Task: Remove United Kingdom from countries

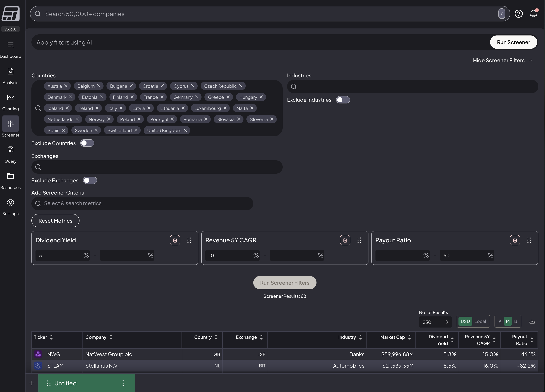Action: click(185, 130)
